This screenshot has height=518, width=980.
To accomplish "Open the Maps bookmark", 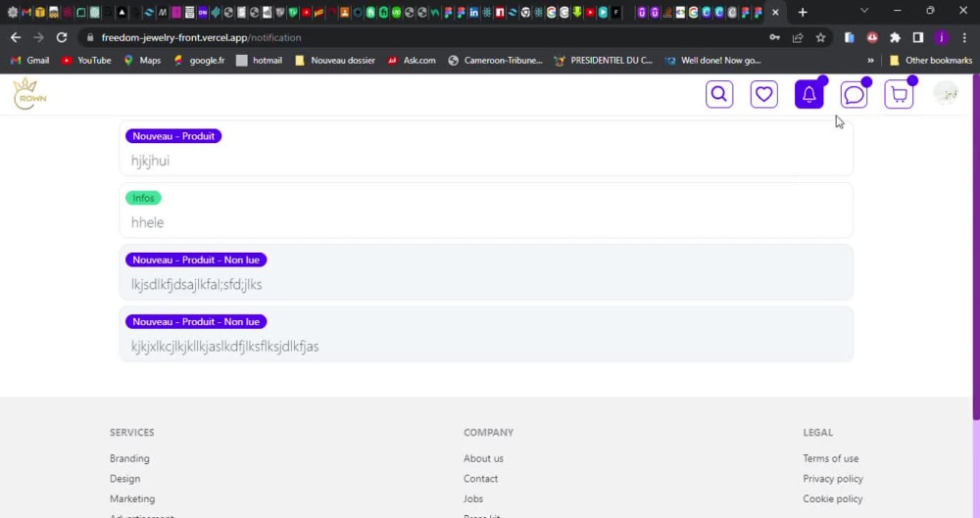I will (142, 61).
